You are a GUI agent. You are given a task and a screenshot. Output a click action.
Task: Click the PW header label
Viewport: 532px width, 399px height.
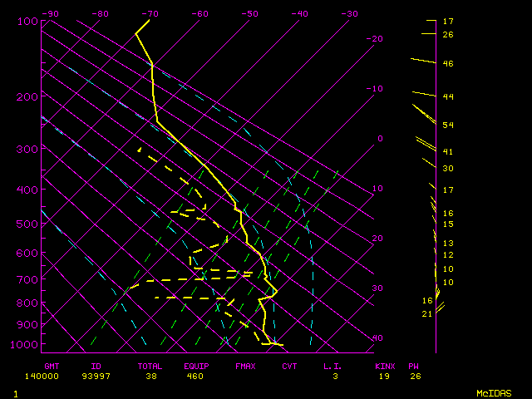(414, 366)
